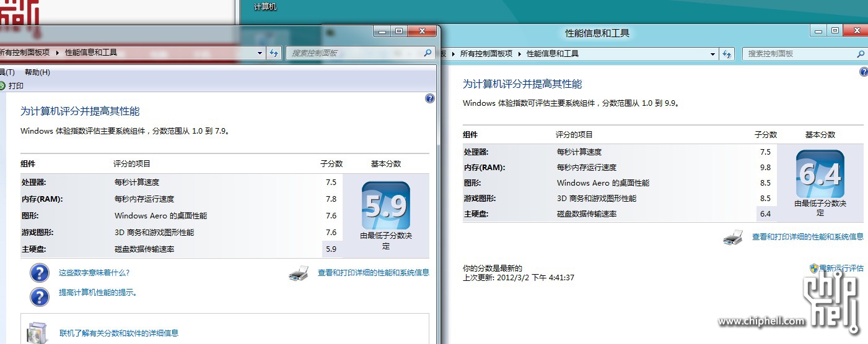Click the help icon in the right window
Image resolution: width=868 pixels, height=344 pixels.
click(x=864, y=72)
